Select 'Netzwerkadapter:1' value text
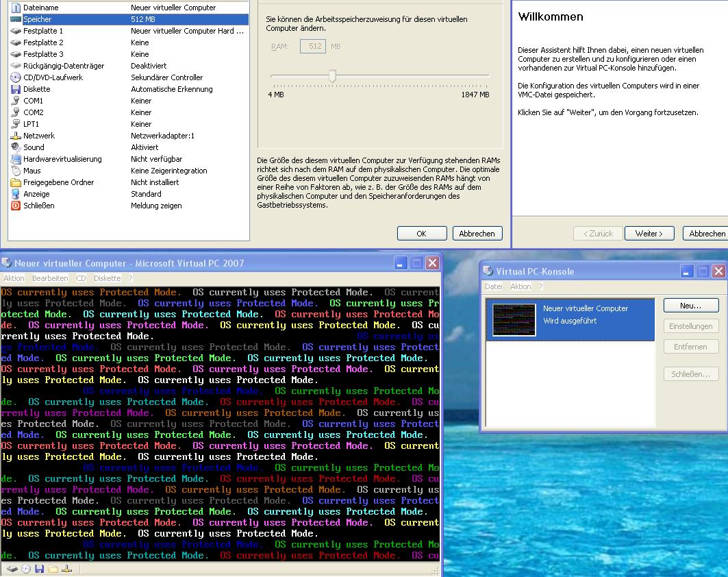Image resolution: width=728 pixels, height=577 pixels. coord(162,136)
